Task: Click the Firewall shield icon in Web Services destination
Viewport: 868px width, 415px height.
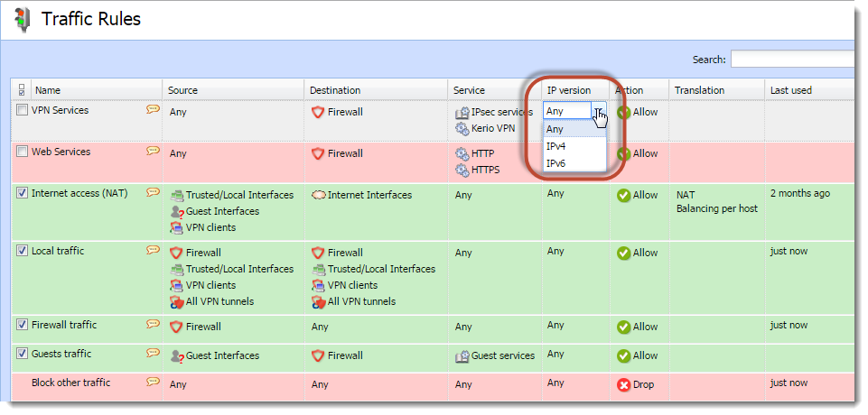Action: [x=318, y=153]
